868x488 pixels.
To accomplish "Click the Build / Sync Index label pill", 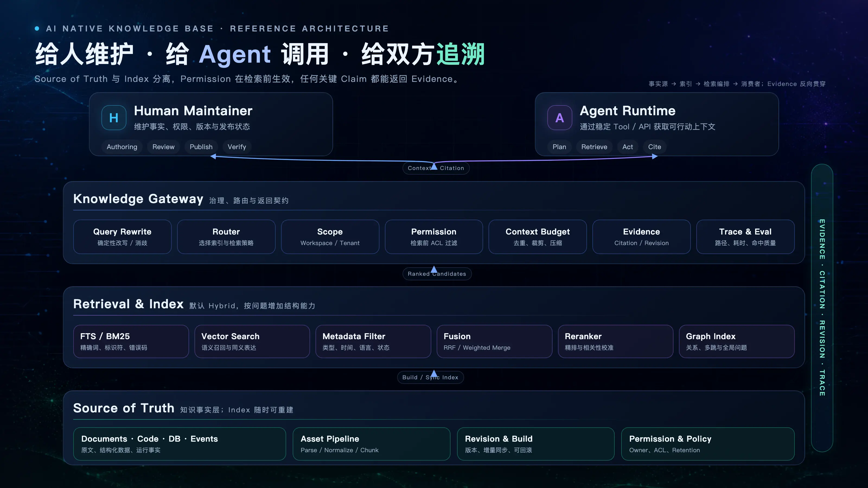I will (430, 377).
